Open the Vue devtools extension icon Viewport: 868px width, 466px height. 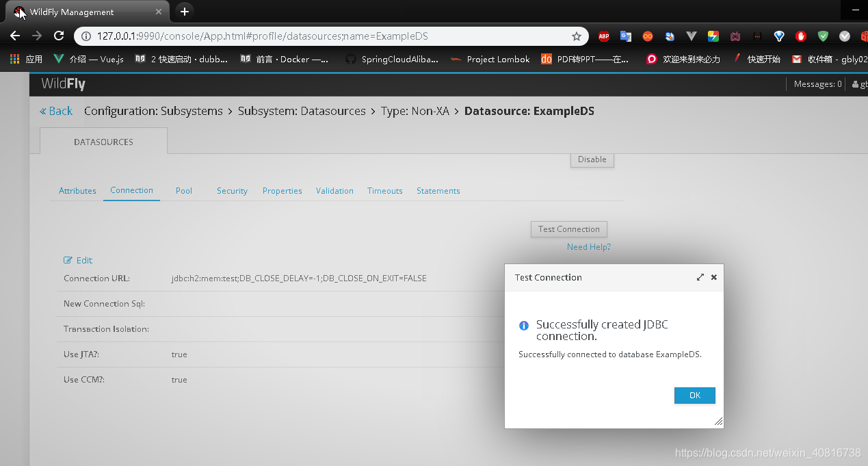pos(692,36)
